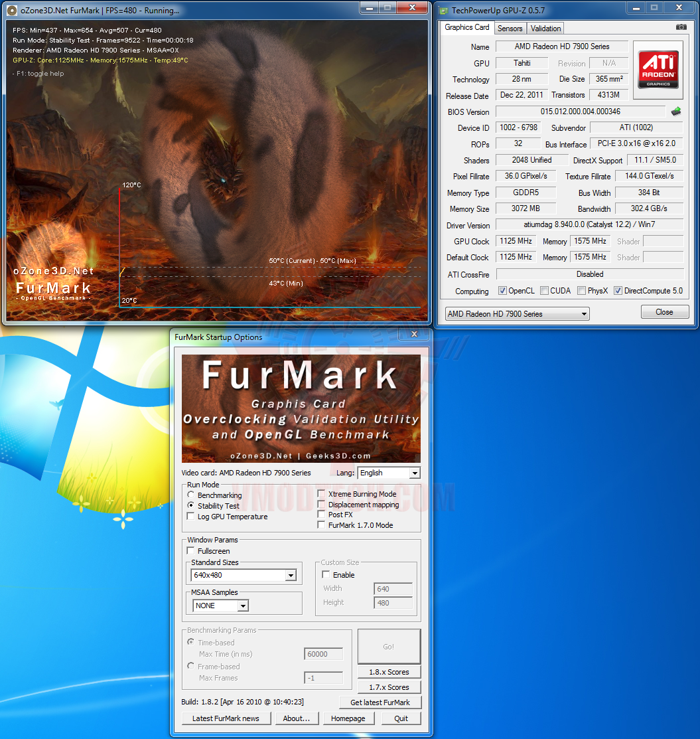Click the ATI CrossFire Disabled field
This screenshot has width=700, height=739.
(590, 274)
